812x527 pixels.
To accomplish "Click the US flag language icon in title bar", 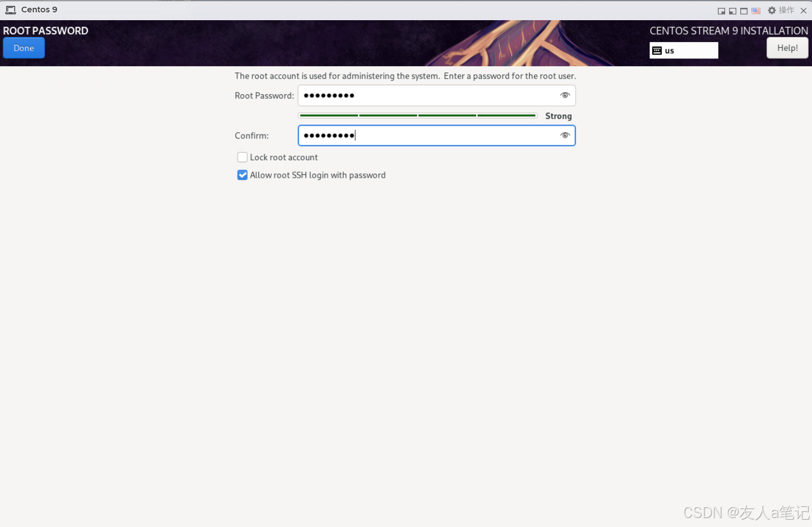I will 756,11.
